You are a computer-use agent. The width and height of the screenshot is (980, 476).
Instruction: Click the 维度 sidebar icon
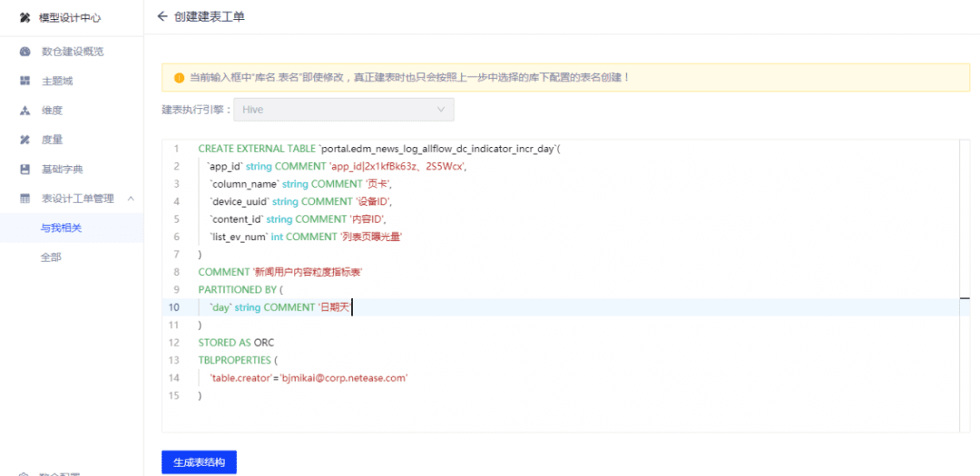[25, 111]
